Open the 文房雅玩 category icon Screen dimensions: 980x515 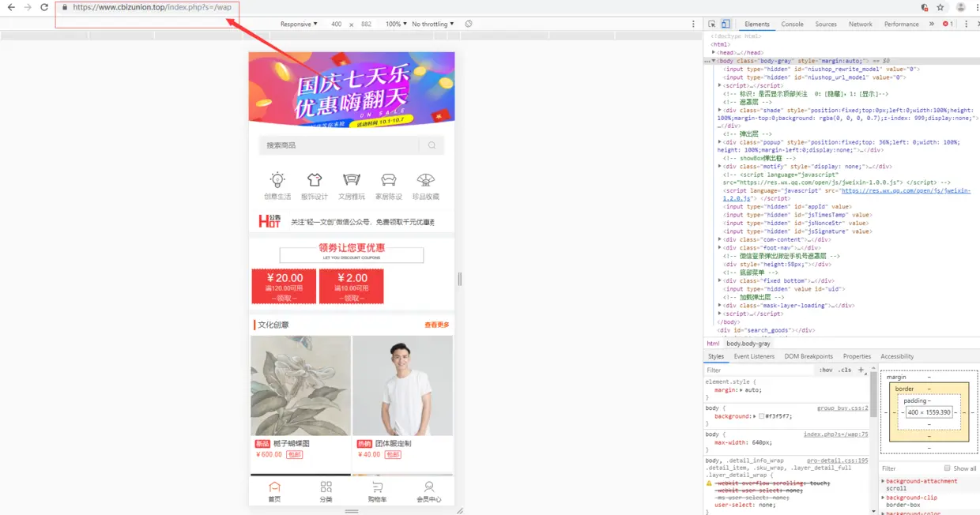[352, 186]
